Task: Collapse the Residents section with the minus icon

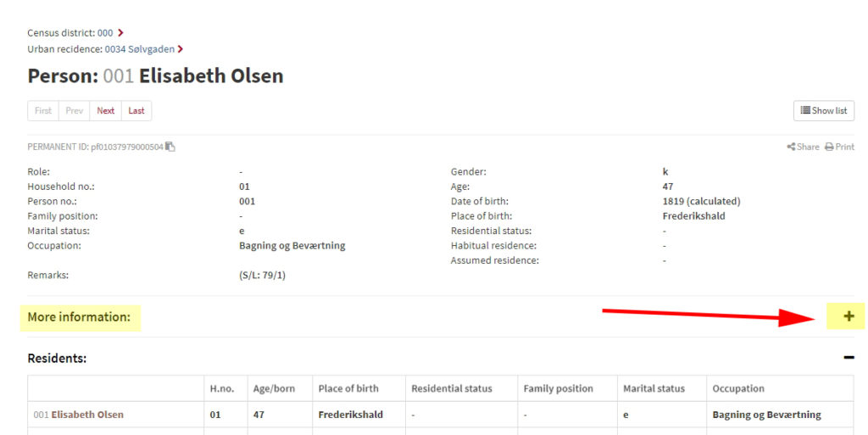Action: [x=849, y=358]
